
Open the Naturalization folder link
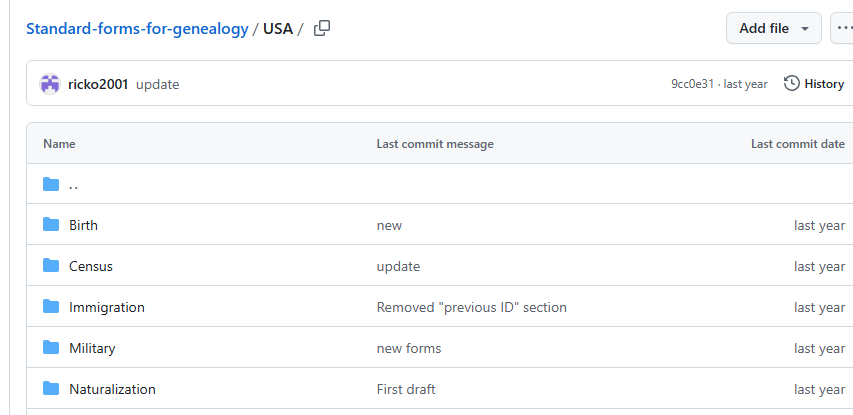[x=112, y=389]
